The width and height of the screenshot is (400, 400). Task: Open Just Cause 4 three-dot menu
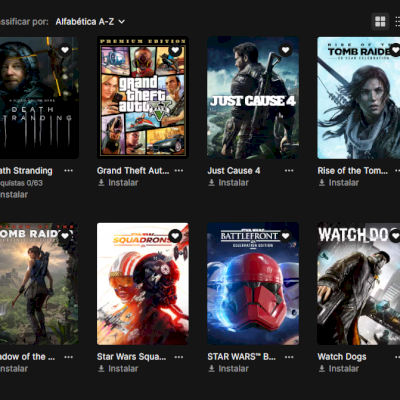click(x=289, y=171)
